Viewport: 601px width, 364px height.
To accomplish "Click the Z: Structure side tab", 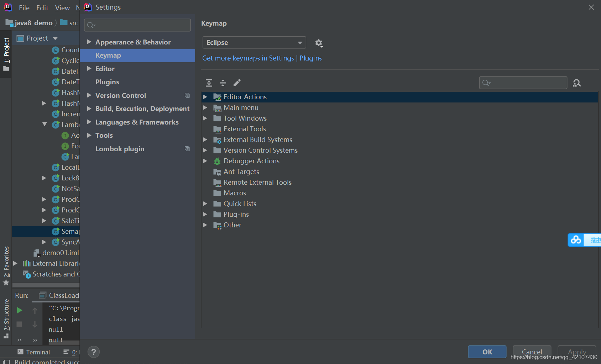I will (6, 319).
